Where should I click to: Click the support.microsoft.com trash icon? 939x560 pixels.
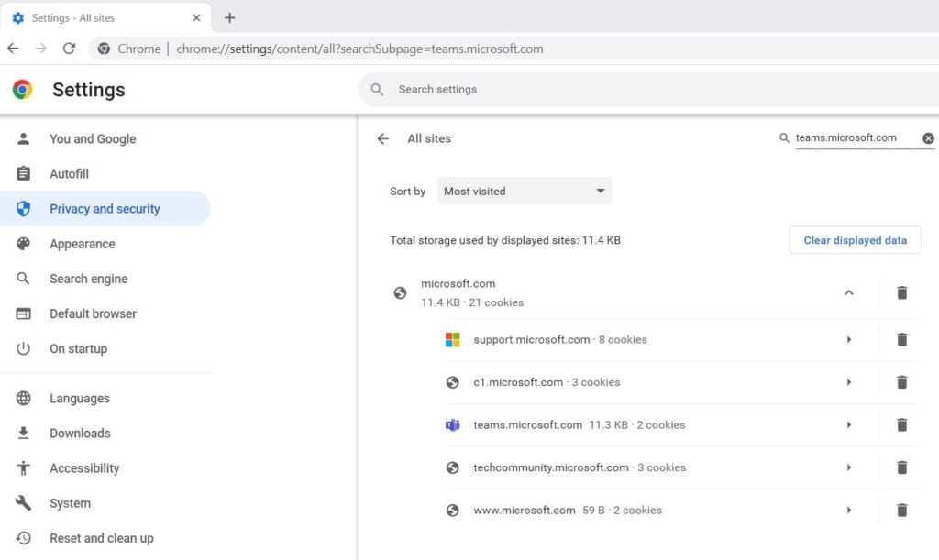tap(902, 339)
